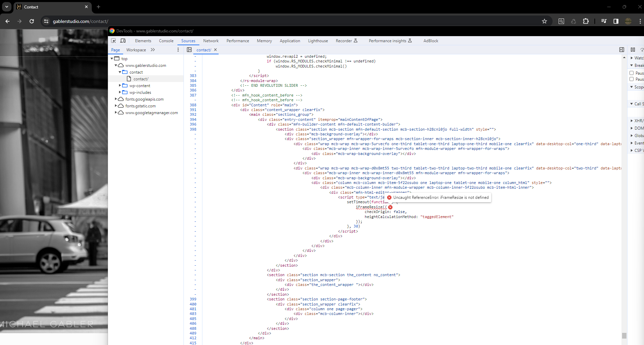Hide the navigator sidebar icon

[x=189, y=50]
